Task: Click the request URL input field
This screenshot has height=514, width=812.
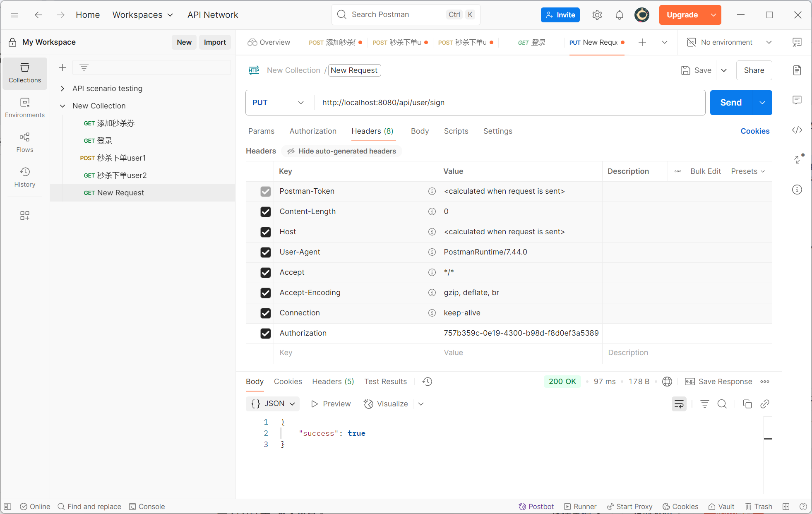Action: [509, 103]
